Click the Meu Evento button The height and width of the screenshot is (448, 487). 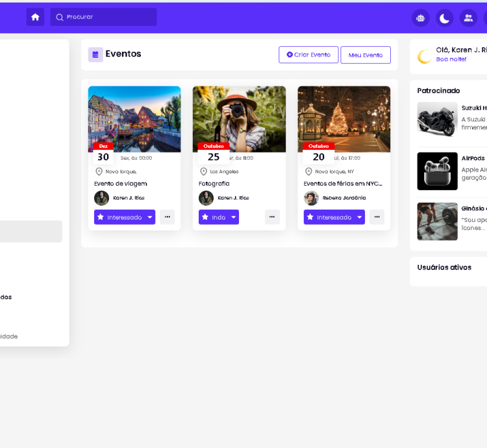point(366,55)
